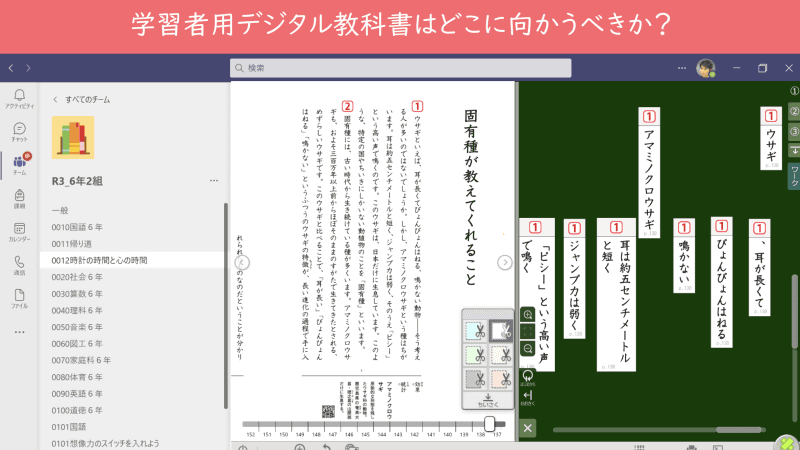
Task: Open the 0090英語６年 channel
Action: click(77, 394)
